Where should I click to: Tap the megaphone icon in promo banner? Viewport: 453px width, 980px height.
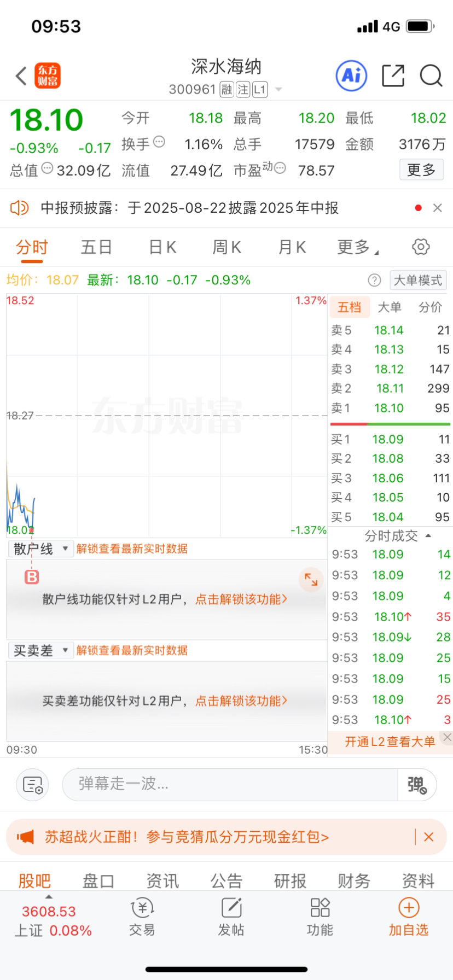[x=25, y=837]
